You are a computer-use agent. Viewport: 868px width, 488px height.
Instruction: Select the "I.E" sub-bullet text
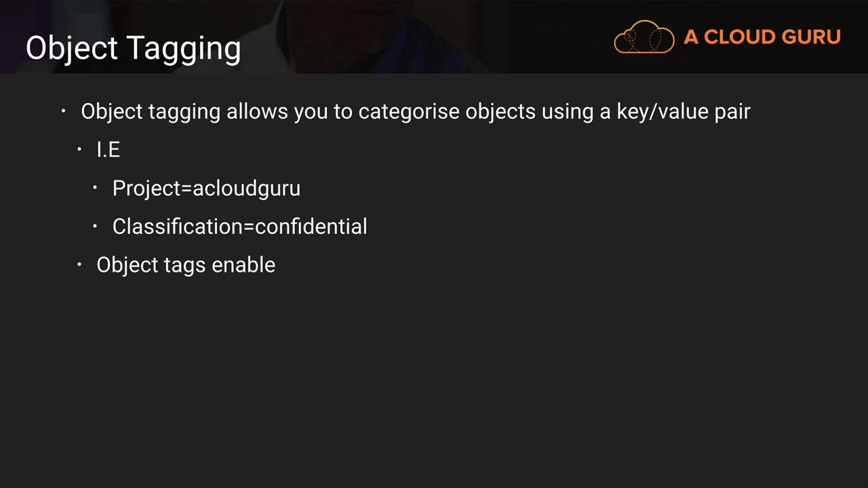(x=108, y=150)
